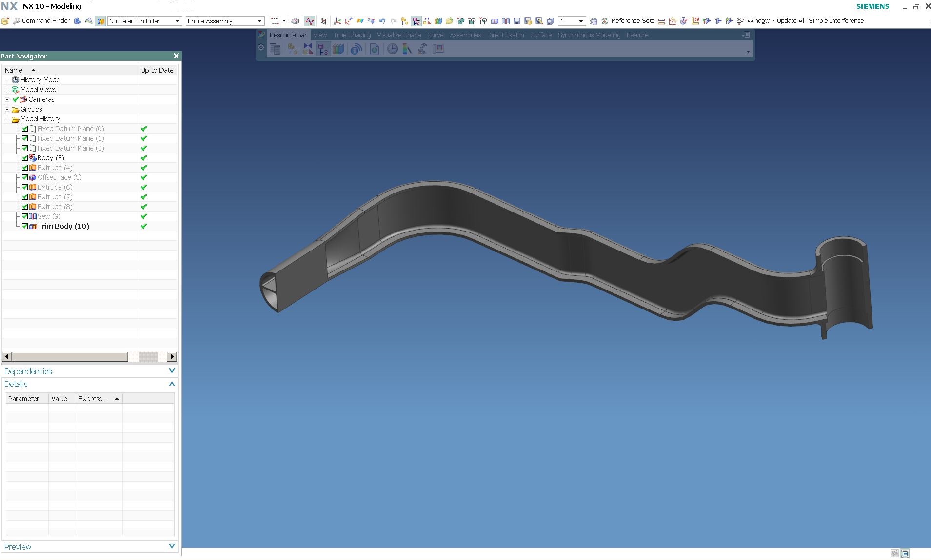Click the Save floppy disk icon
The height and width of the screenshot is (560, 931).
pos(517,21)
